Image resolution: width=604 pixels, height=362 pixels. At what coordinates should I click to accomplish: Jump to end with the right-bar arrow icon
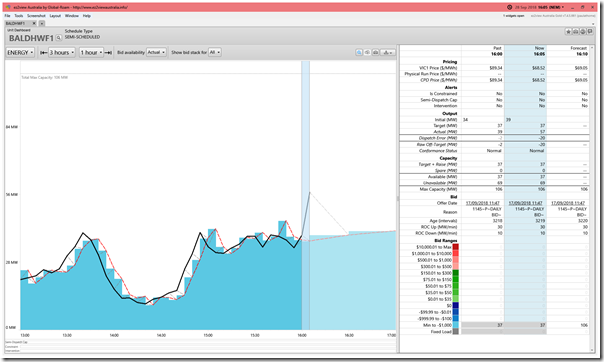click(x=108, y=52)
